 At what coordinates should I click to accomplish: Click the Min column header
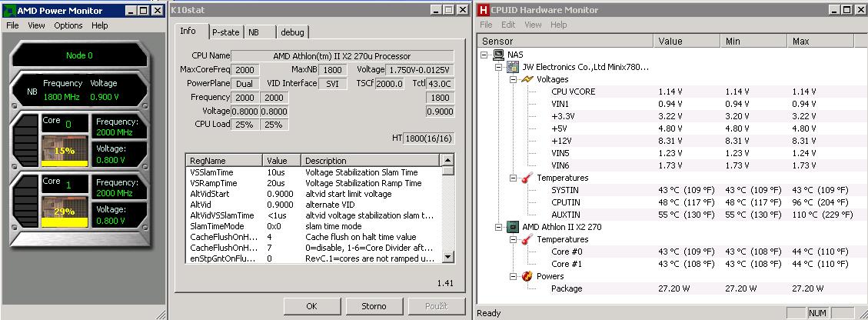754,41
